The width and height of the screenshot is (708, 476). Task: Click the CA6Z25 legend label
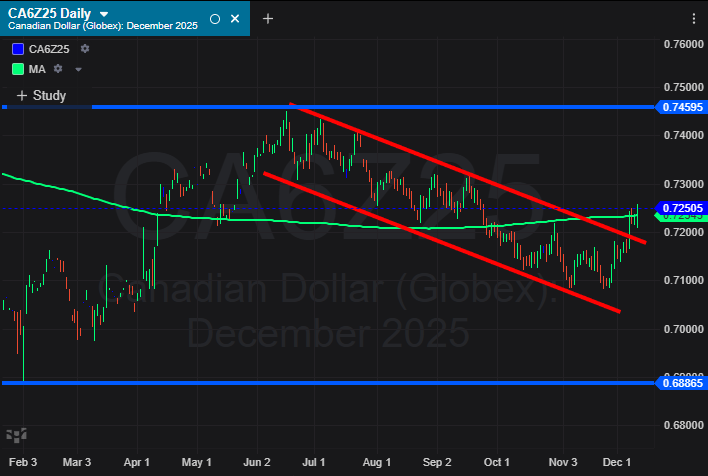pos(49,49)
